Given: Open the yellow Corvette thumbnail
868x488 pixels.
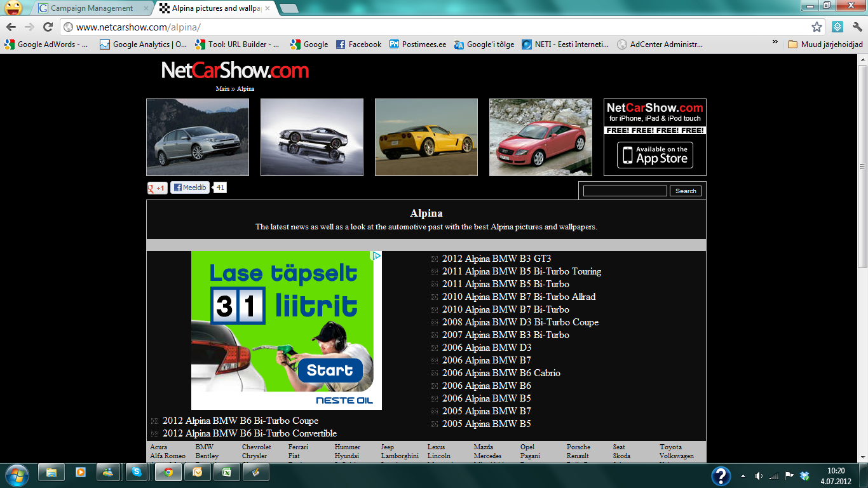Looking at the screenshot, I should pyautogui.click(x=426, y=137).
